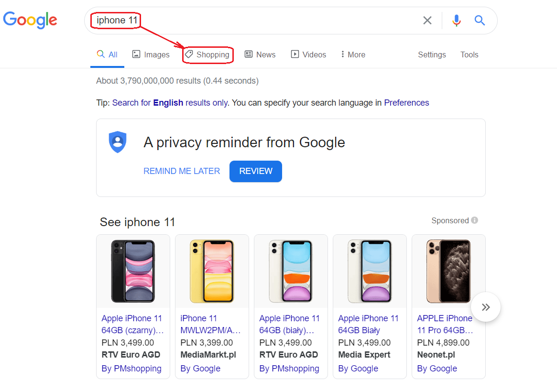Clear the search box with X icon
557x392 pixels.
(427, 21)
